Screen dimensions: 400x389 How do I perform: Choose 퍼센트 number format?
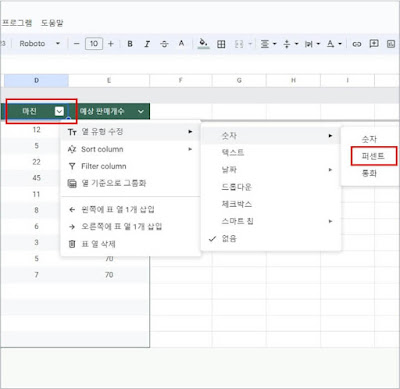pos(373,156)
